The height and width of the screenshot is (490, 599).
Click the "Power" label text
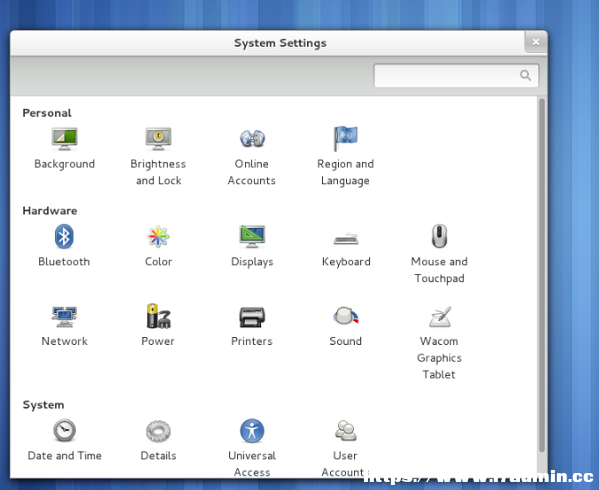[x=158, y=341]
